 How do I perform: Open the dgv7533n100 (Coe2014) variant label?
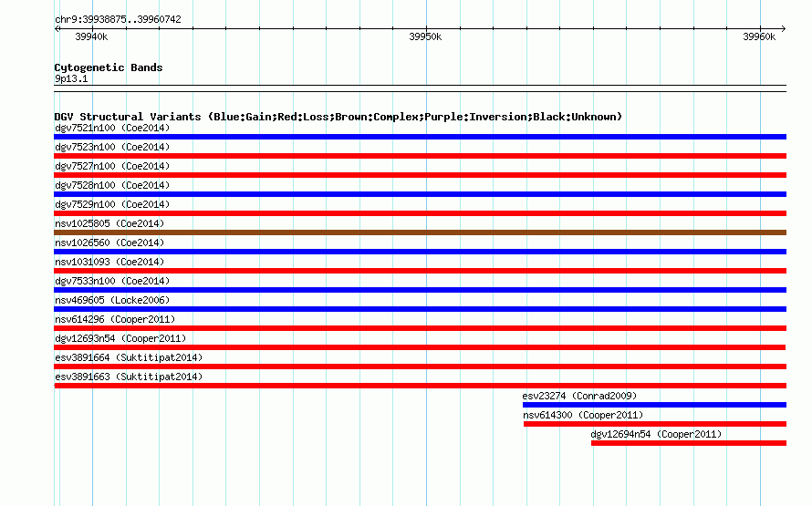click(112, 281)
